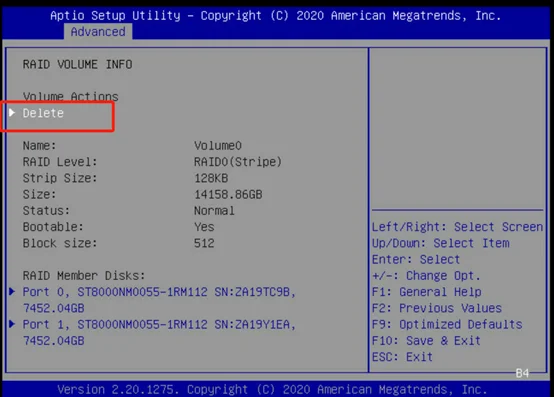
Task: Click the Up/Down: Select Item hint
Action: [x=441, y=243]
